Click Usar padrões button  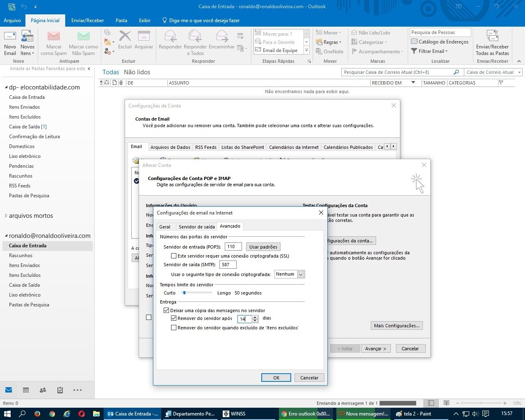coord(263,247)
